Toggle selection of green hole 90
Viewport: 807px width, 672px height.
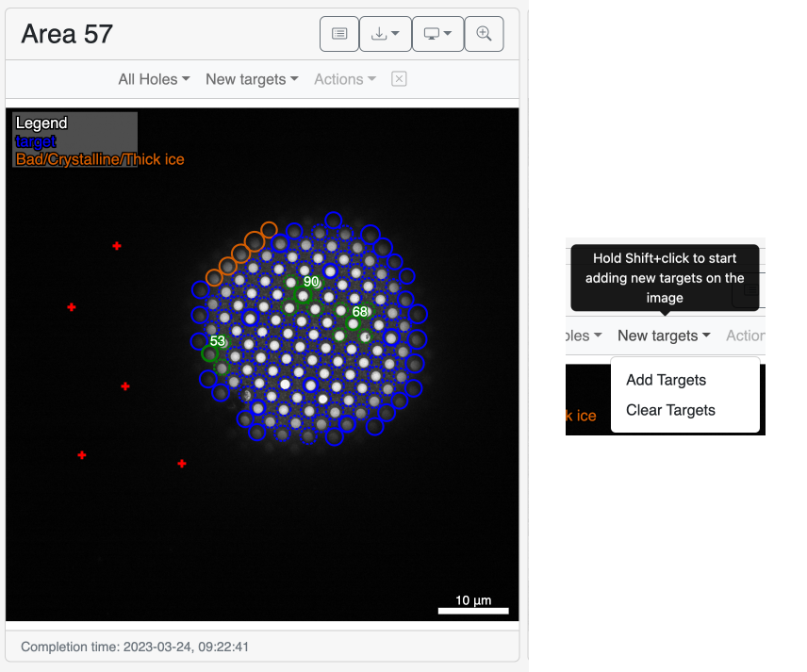coord(302,294)
